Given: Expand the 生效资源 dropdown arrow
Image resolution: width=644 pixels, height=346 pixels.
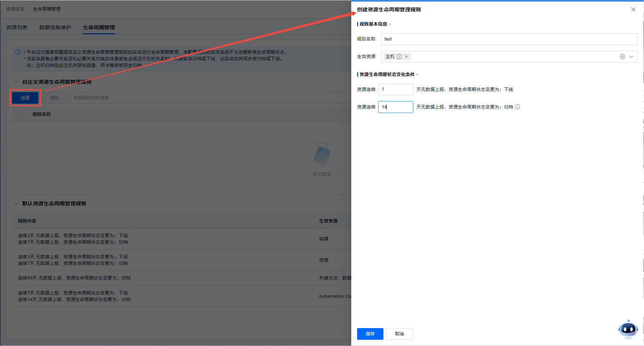Looking at the screenshot, I should [x=631, y=57].
